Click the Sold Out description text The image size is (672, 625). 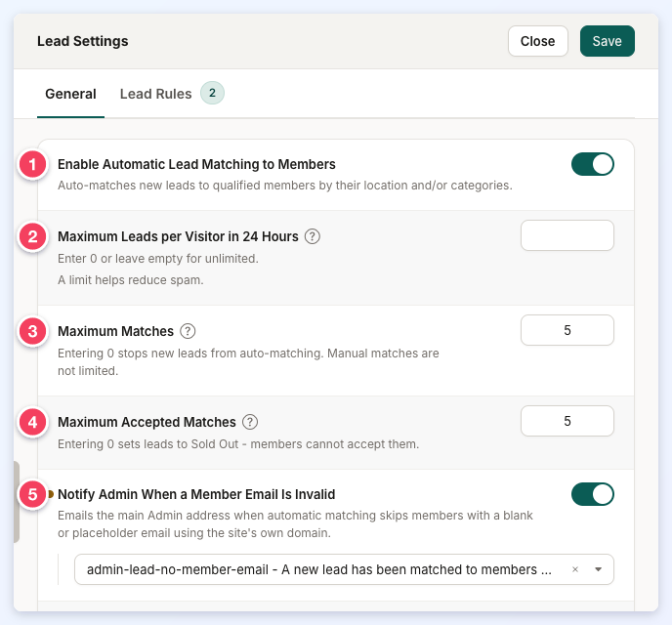pos(238,444)
